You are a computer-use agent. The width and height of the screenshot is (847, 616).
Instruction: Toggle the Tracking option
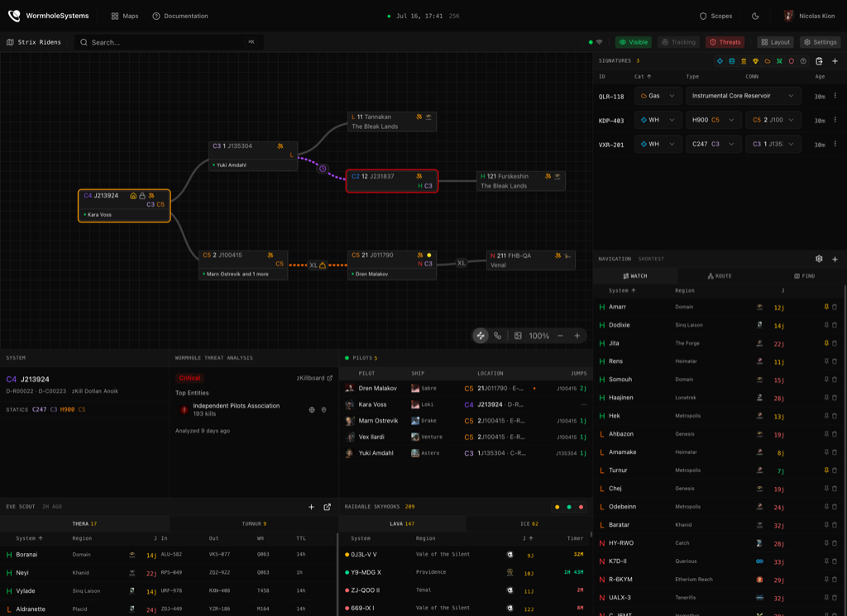pyautogui.click(x=678, y=42)
